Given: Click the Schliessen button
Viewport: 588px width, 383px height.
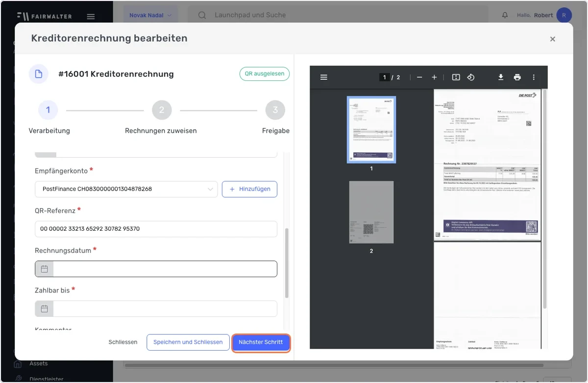Looking at the screenshot, I should point(123,342).
